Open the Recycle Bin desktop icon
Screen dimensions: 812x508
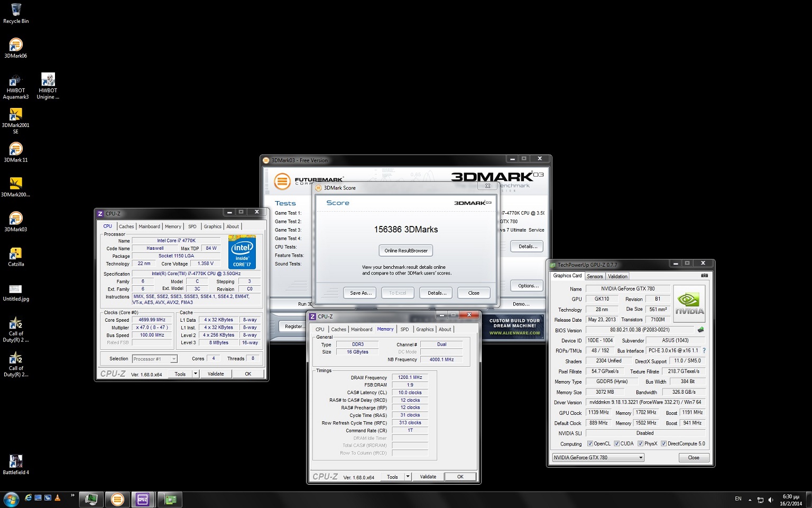point(16,14)
